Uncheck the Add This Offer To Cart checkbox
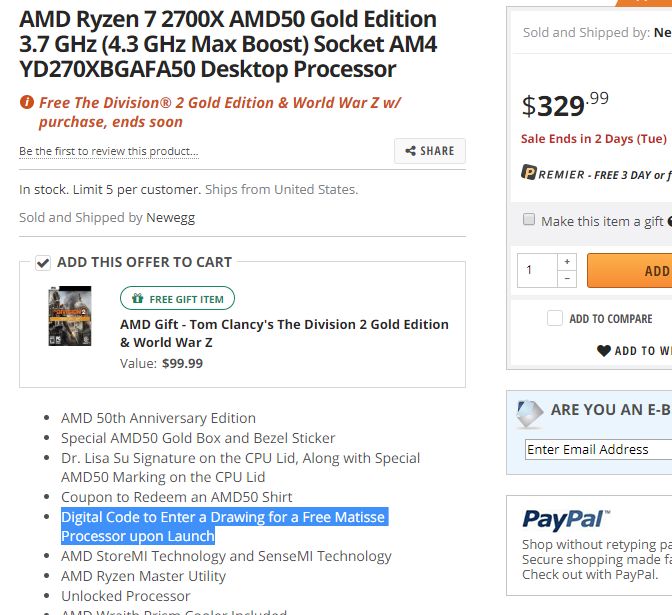Screen dimensions: 672x615 pyautogui.click(x=43, y=262)
